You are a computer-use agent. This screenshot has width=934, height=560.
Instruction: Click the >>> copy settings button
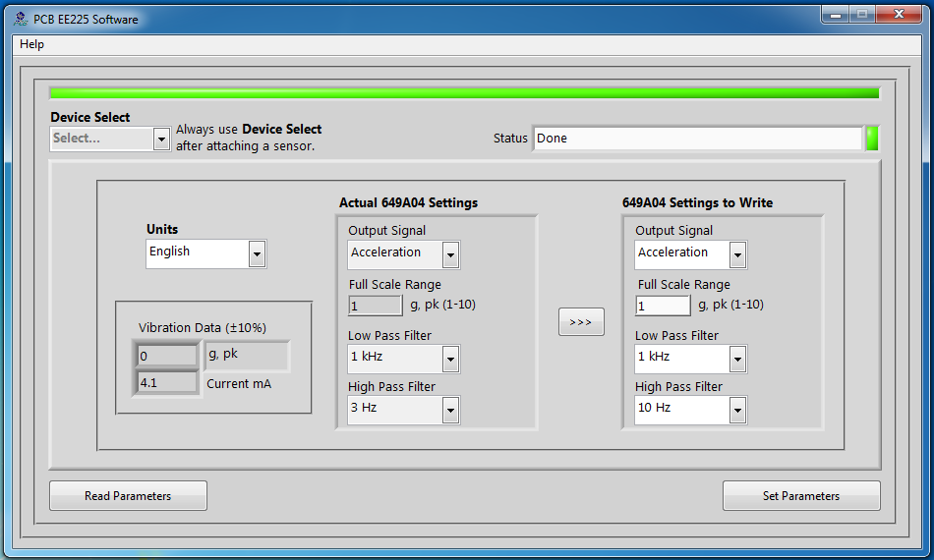click(x=581, y=322)
